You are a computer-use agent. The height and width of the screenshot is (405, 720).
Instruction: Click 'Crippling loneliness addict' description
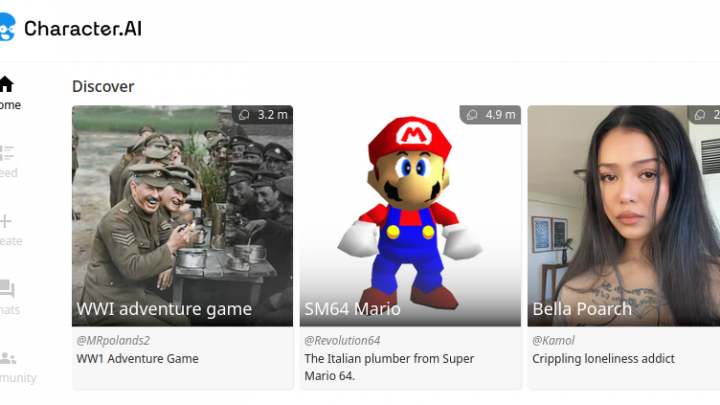click(x=603, y=359)
